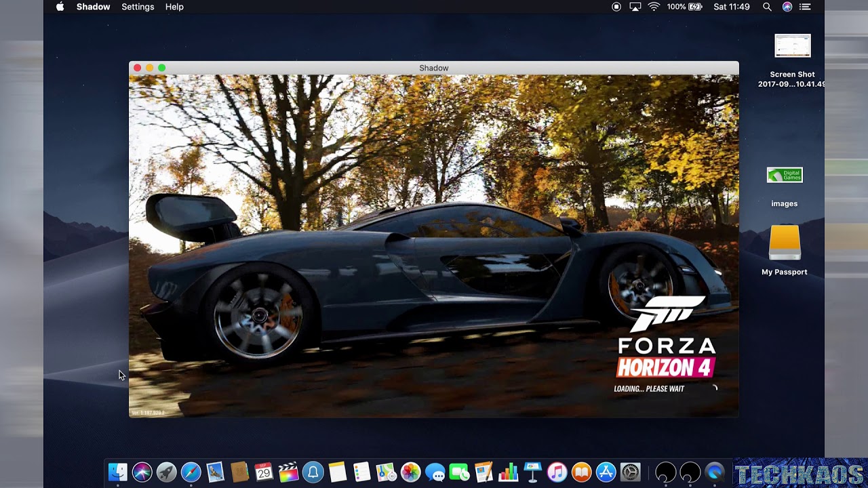
Task: Launch Safari from the Dock
Action: point(191,472)
